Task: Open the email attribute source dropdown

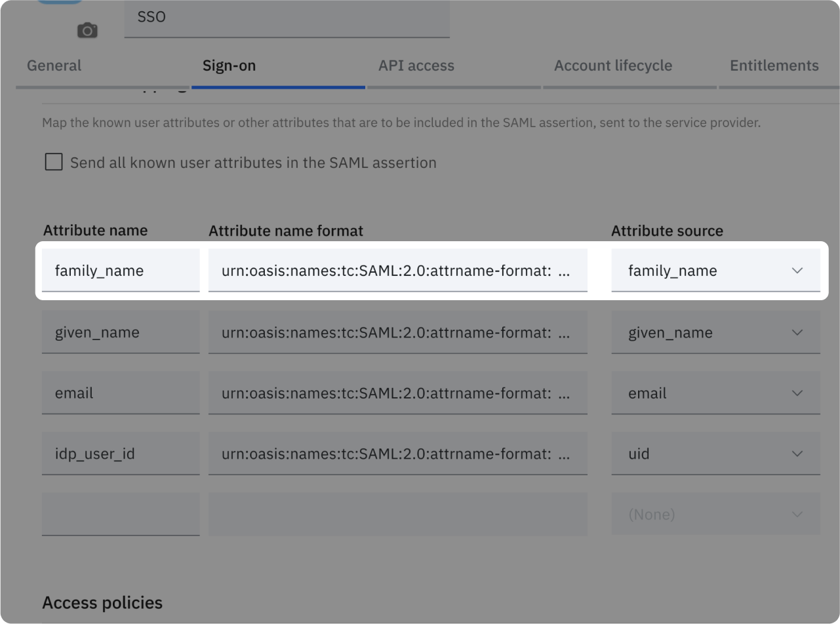Action: click(x=715, y=393)
